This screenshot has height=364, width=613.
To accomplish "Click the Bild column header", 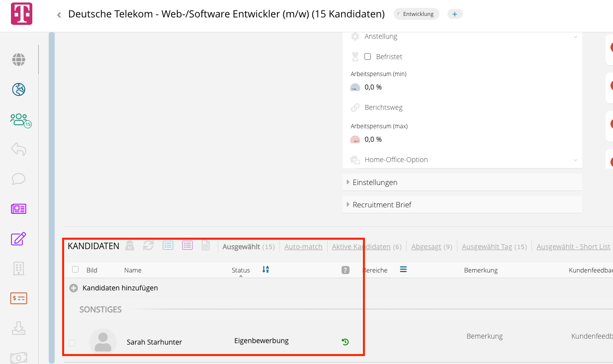I will pyautogui.click(x=92, y=270).
